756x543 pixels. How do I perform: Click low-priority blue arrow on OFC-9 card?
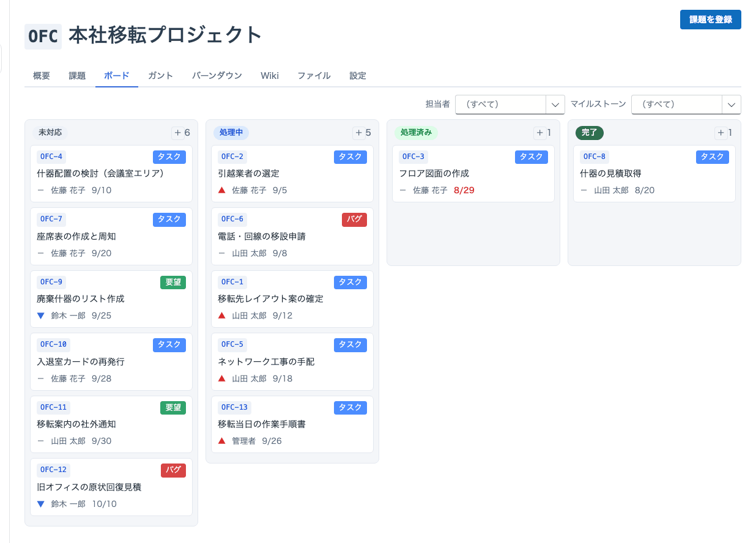(x=41, y=316)
